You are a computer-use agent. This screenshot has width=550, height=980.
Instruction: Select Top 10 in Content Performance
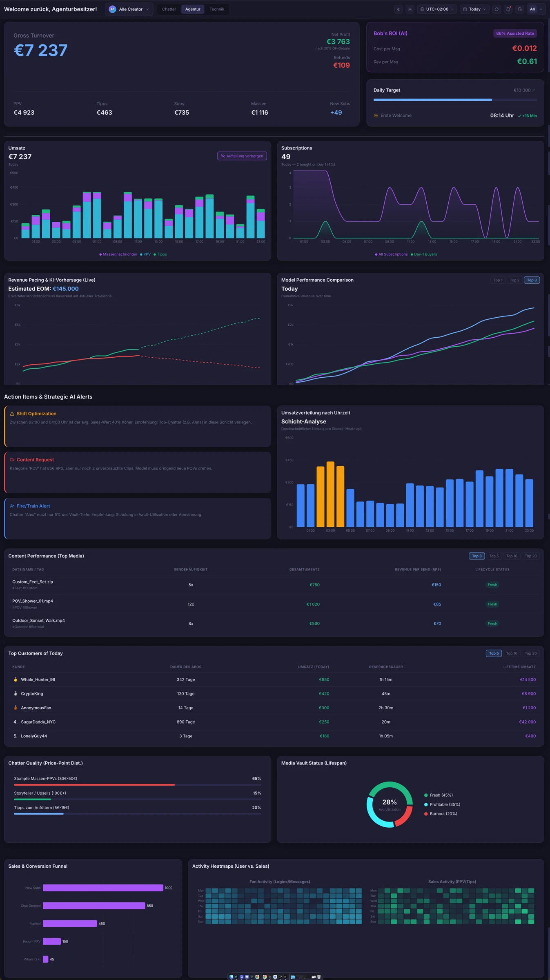point(512,556)
